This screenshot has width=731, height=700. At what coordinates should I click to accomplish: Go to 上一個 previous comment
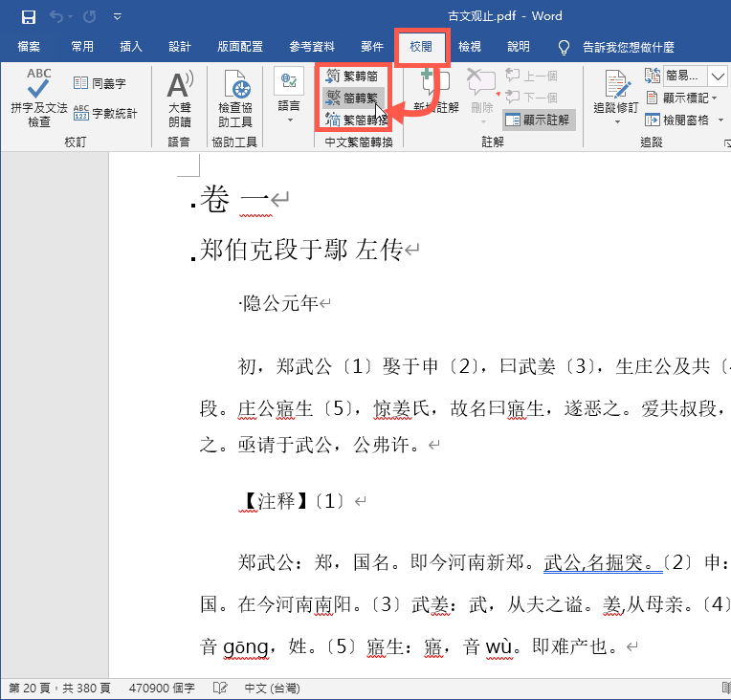531,76
